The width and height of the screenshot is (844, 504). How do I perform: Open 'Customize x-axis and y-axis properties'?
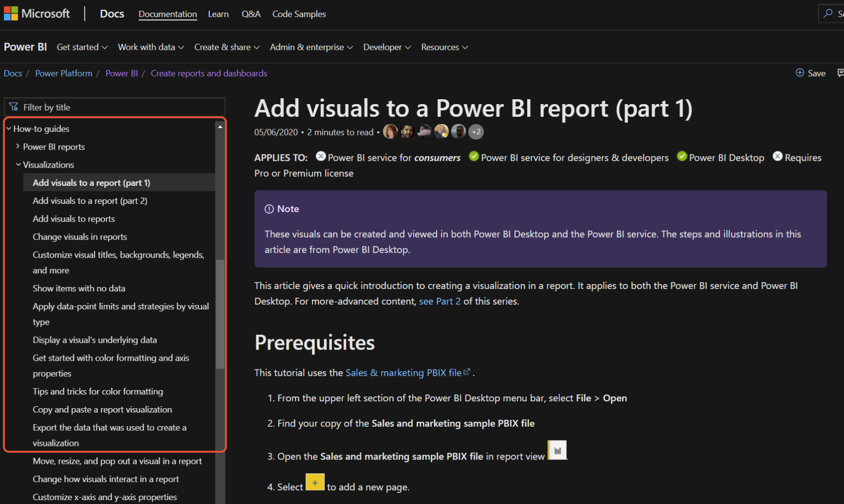(x=105, y=497)
